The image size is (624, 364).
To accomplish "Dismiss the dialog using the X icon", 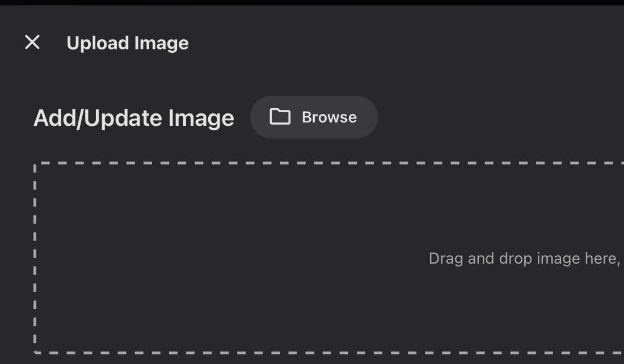I will (32, 43).
